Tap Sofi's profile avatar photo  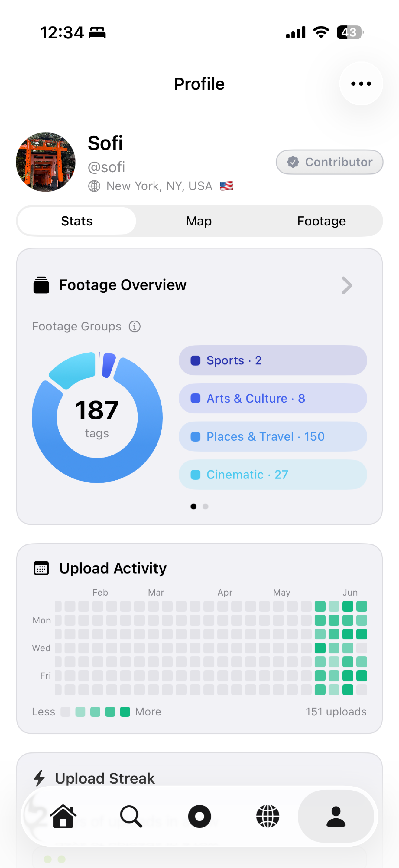pos(46,162)
